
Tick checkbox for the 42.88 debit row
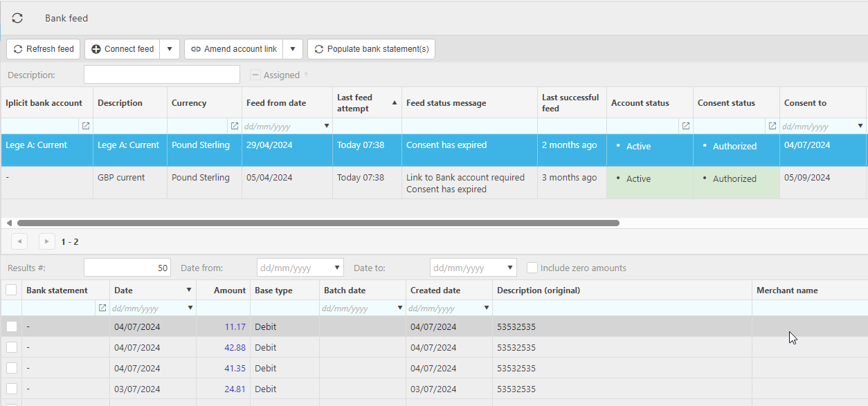(x=12, y=347)
